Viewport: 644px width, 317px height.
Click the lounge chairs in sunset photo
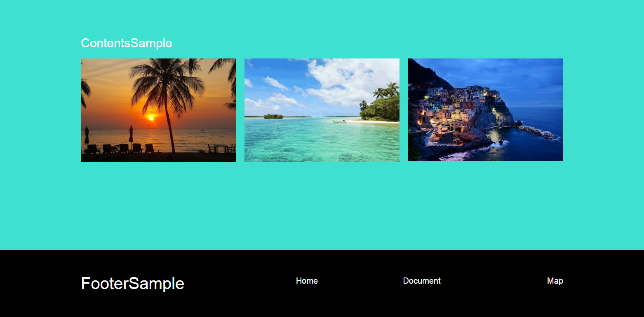click(120, 148)
